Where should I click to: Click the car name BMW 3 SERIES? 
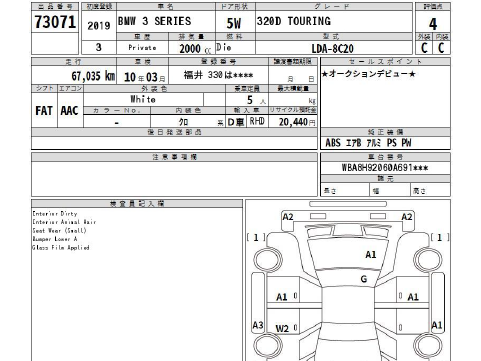coord(155,21)
